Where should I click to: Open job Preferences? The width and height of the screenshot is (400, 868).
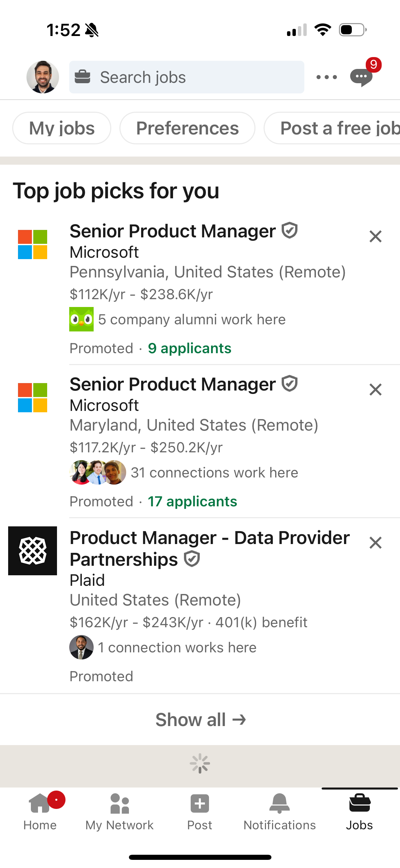pos(187,128)
